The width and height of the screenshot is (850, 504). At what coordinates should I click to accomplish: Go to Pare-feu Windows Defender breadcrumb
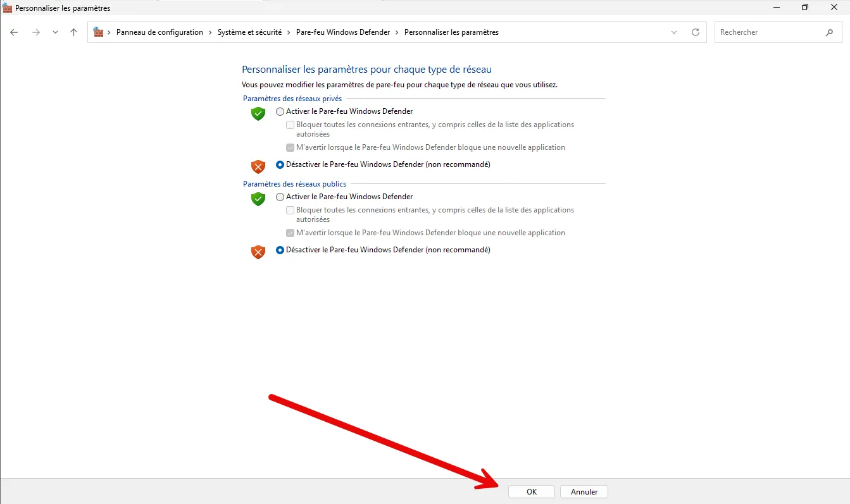pyautogui.click(x=342, y=32)
